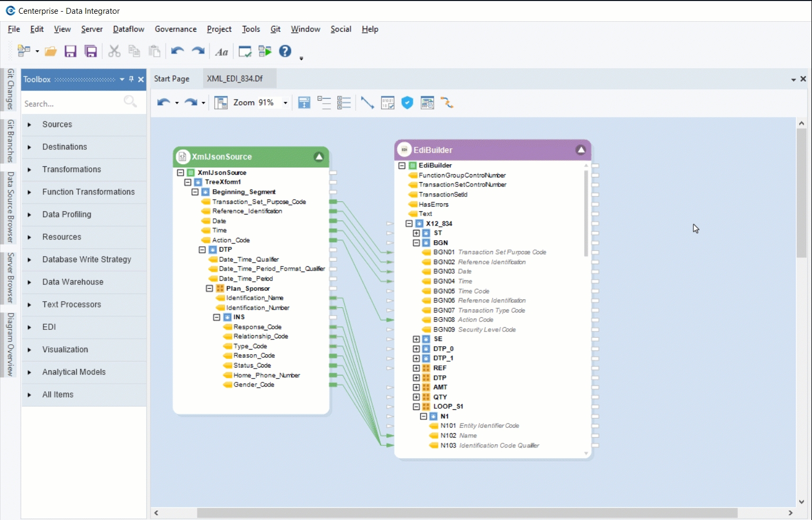The width and height of the screenshot is (812, 520).
Task: Open file using the folder icon
Action: (x=51, y=51)
